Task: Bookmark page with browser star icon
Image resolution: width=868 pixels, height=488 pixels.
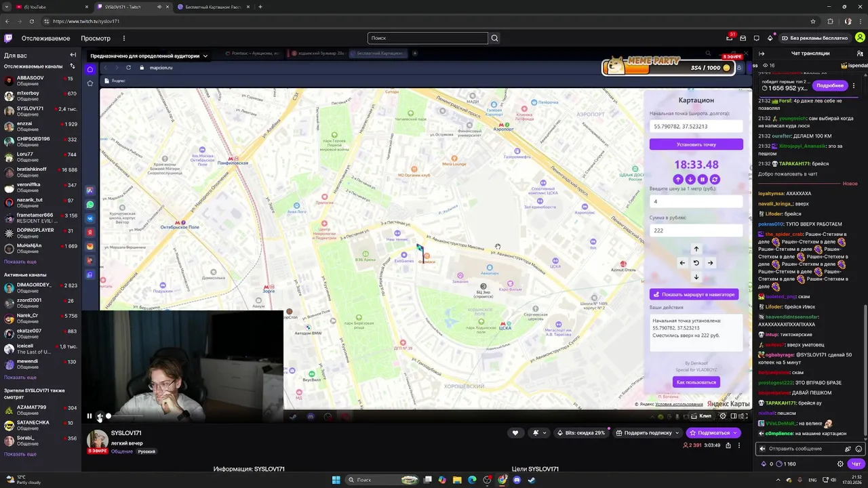Action: click(813, 21)
